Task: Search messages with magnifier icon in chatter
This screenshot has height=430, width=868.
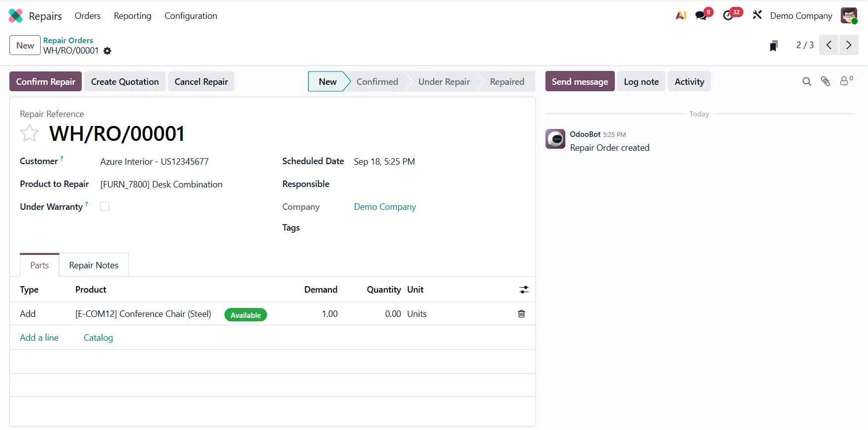Action: [807, 82]
